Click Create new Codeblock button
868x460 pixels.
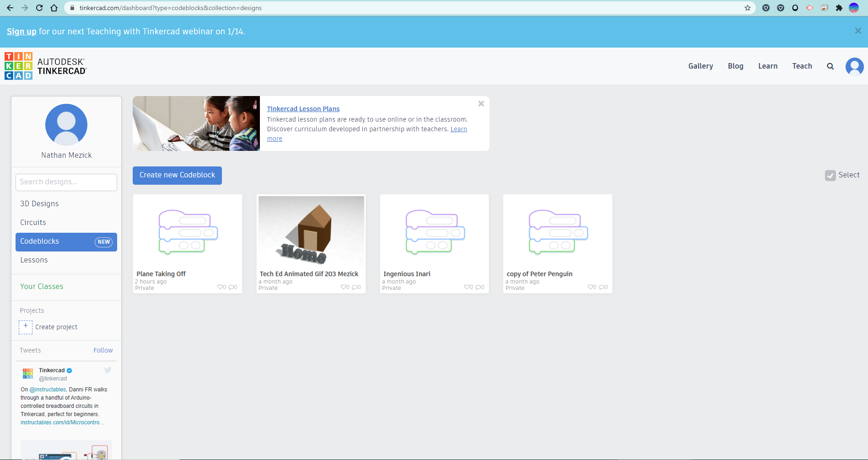click(x=177, y=176)
